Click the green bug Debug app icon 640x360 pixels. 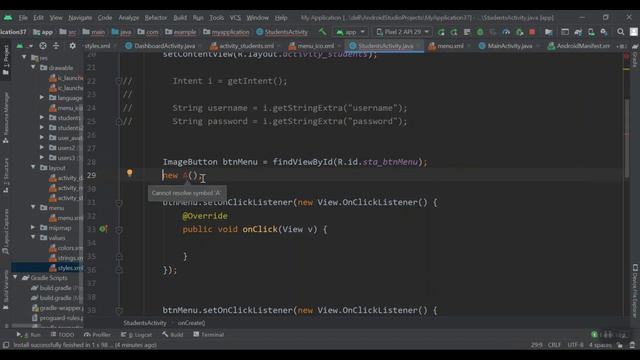click(480, 32)
